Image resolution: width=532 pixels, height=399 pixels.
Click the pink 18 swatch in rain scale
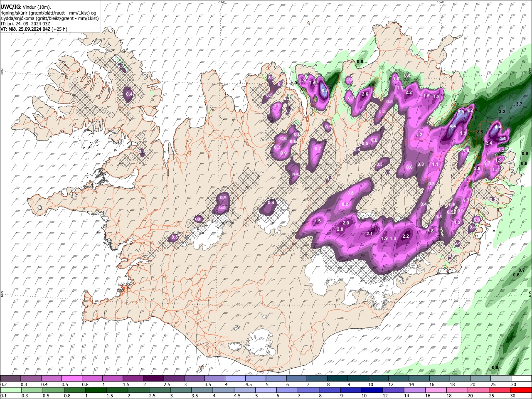point(458,390)
